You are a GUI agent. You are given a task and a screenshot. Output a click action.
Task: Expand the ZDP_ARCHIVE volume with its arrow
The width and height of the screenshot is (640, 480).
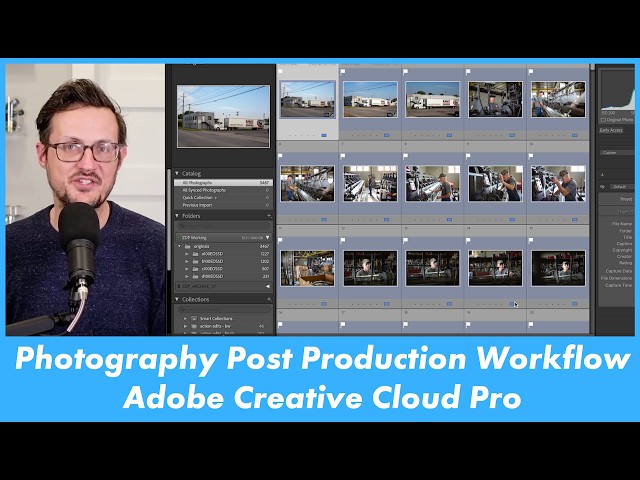(268, 287)
